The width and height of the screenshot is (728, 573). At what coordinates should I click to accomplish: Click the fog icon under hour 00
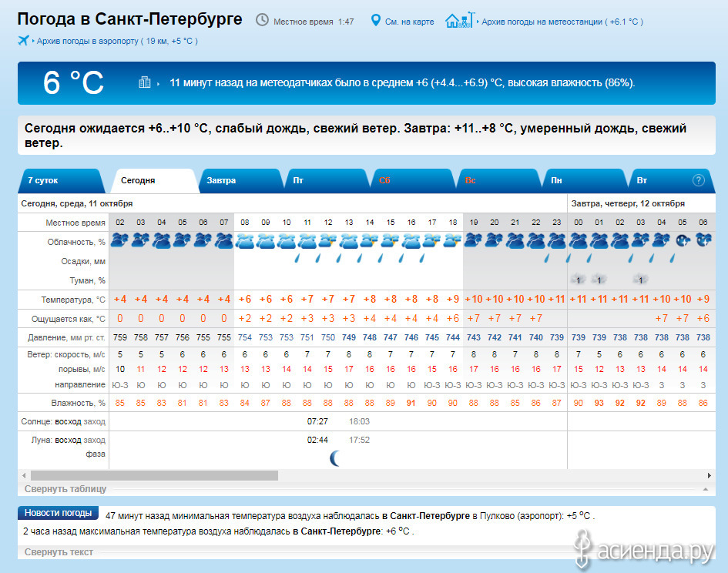[x=578, y=280]
